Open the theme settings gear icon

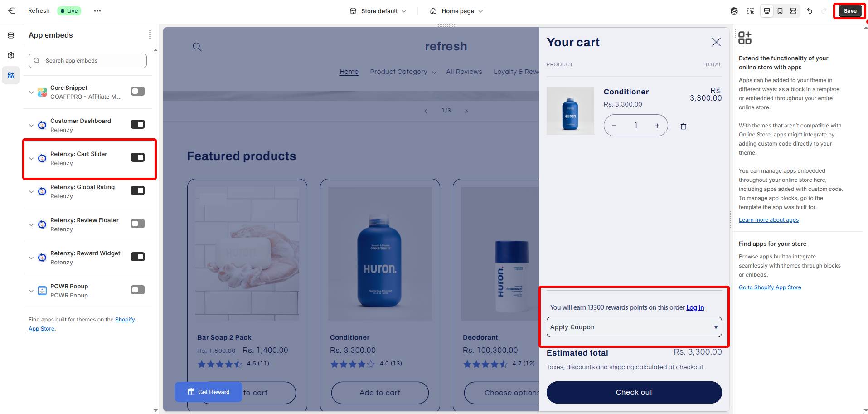click(11, 55)
